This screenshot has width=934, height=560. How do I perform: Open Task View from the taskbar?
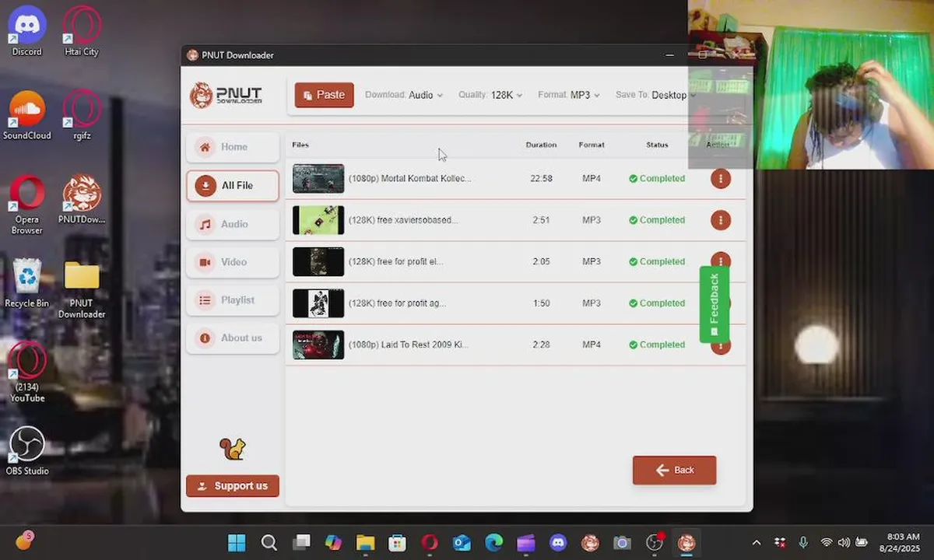(301, 543)
